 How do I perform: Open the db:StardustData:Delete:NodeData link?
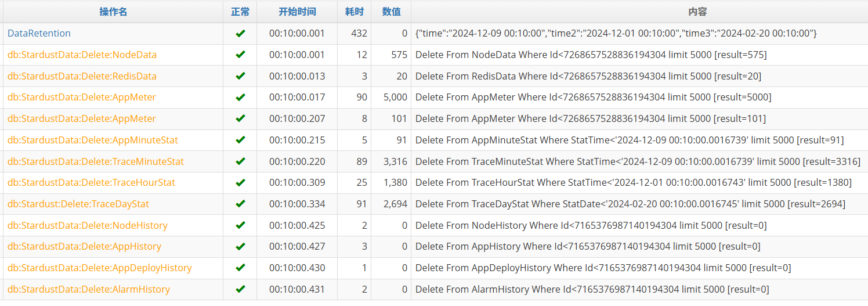click(82, 55)
